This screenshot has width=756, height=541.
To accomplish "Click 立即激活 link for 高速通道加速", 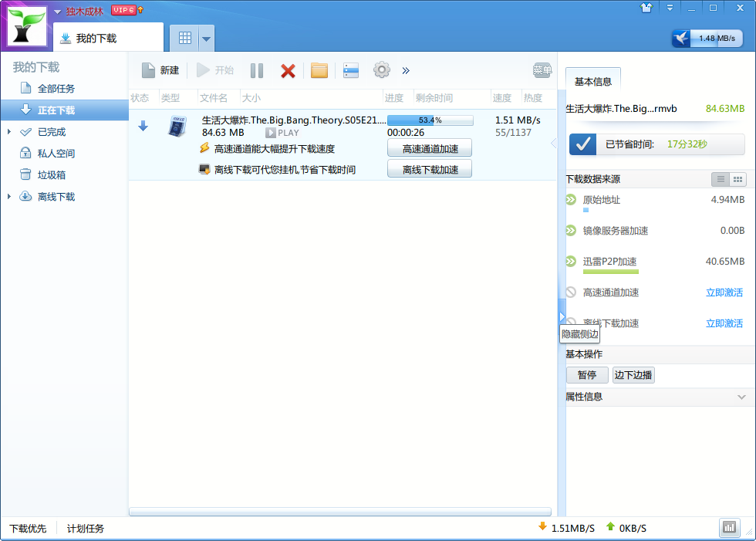I will coord(724,292).
